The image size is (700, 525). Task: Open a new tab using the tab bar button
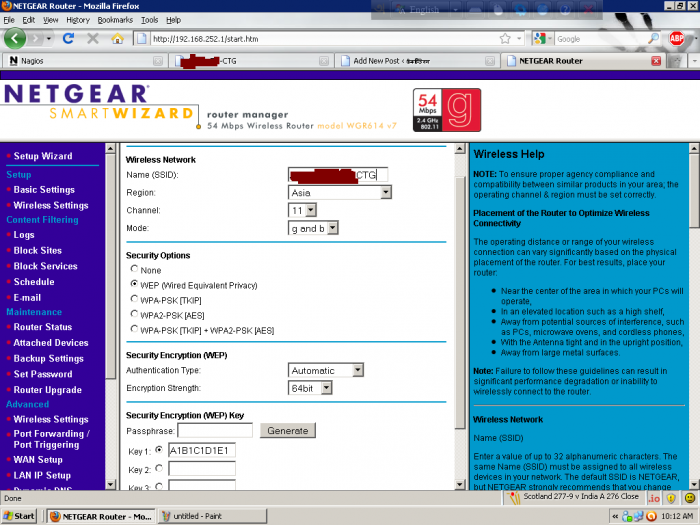pos(675,61)
